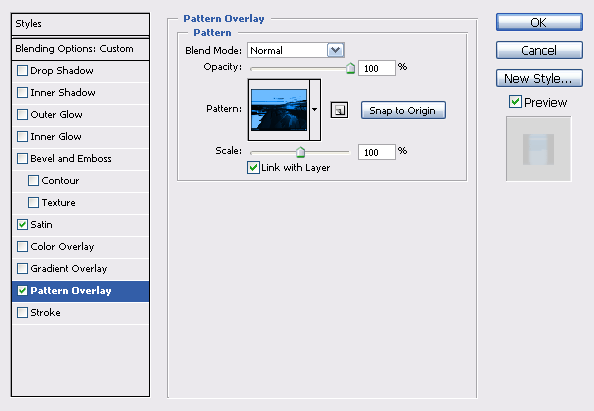This screenshot has width=594, height=411.
Task: Click the Snap to Origin button
Action: click(x=403, y=110)
